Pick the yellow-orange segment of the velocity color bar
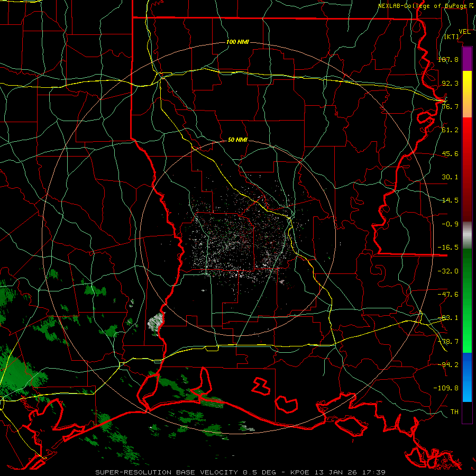This screenshot has width=476, height=476. pyautogui.click(x=467, y=94)
